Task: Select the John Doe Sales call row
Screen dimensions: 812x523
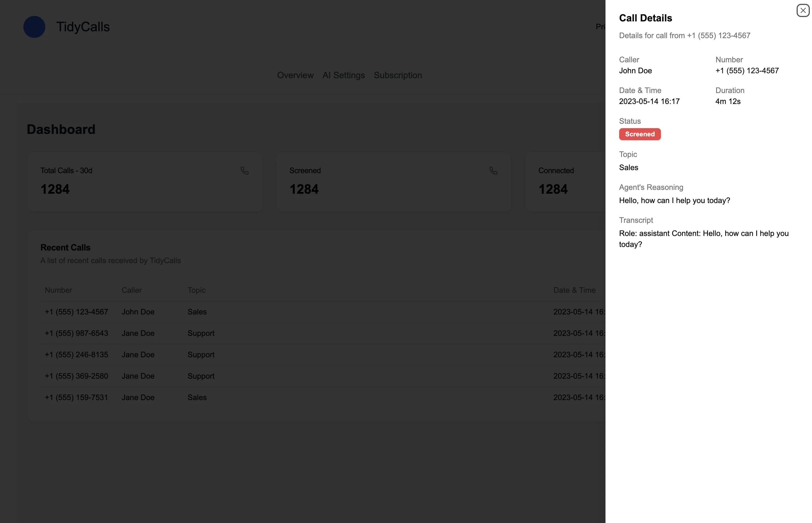Action: [204, 312]
